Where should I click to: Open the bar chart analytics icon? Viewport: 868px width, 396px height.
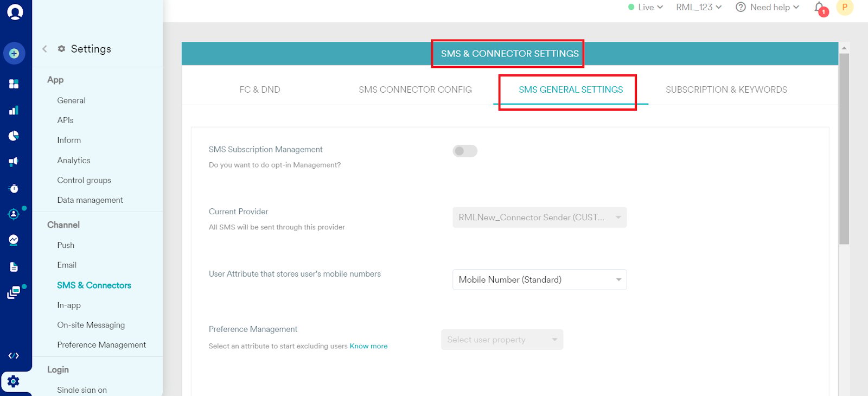(14, 110)
